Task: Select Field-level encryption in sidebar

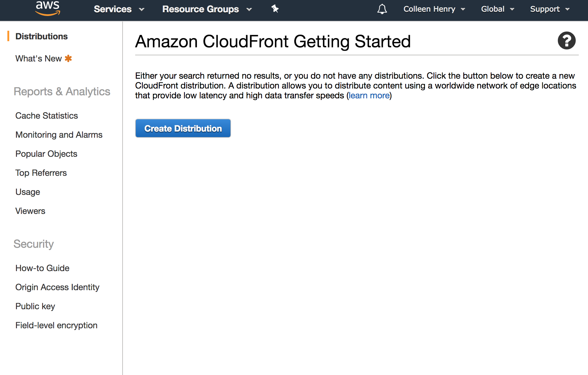Action: point(57,325)
